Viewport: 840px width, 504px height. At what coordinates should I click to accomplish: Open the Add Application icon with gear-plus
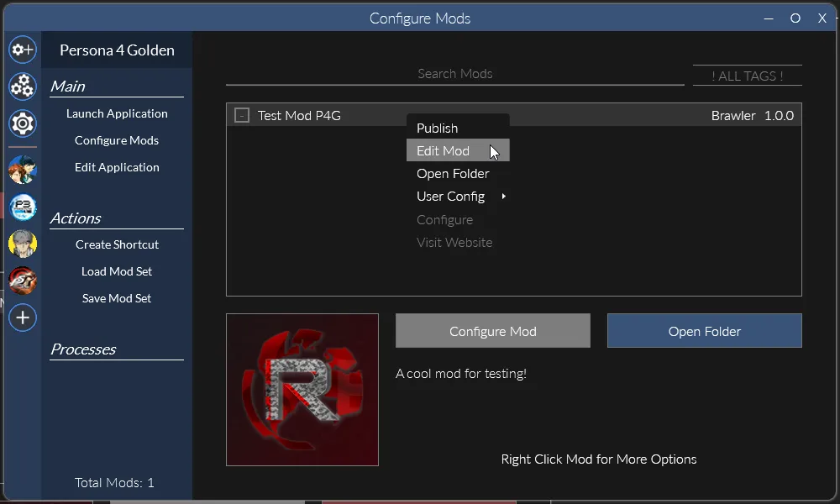(x=23, y=50)
